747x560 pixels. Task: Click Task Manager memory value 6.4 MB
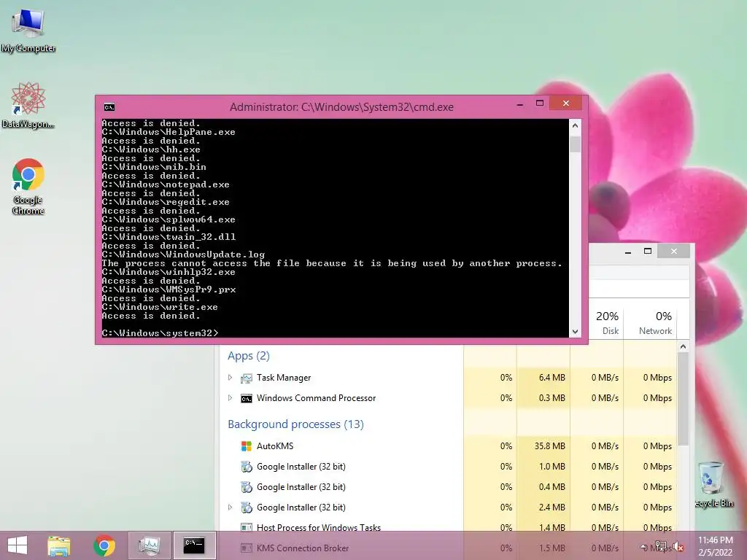tap(551, 378)
